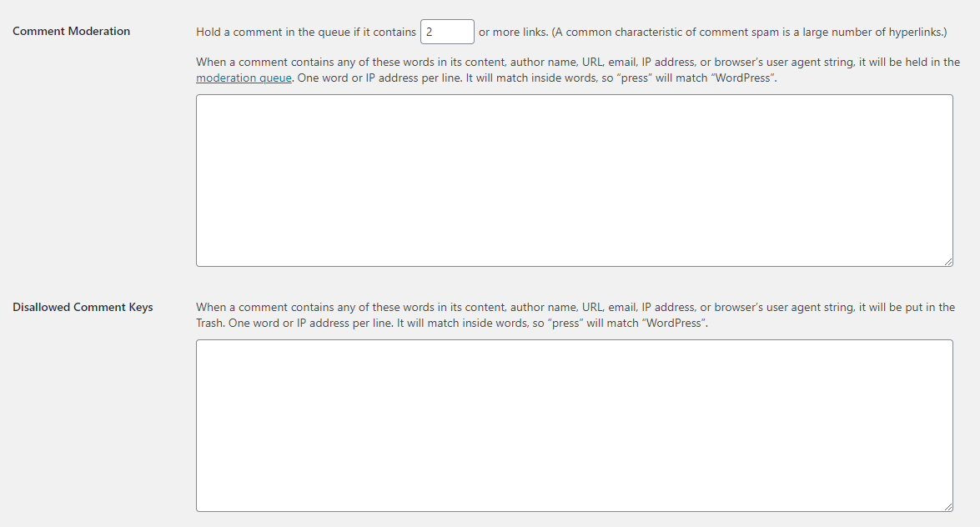
Task: Click the "or more links" text
Action: click(x=512, y=33)
